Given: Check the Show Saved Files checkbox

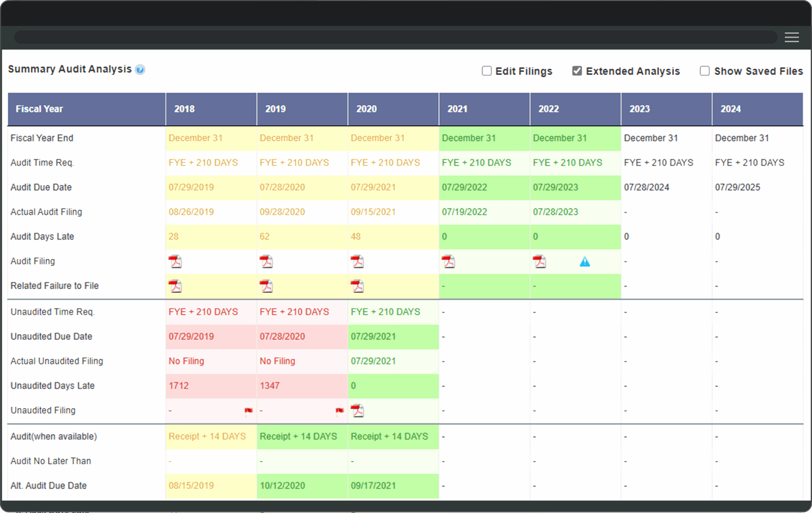Looking at the screenshot, I should [704, 71].
